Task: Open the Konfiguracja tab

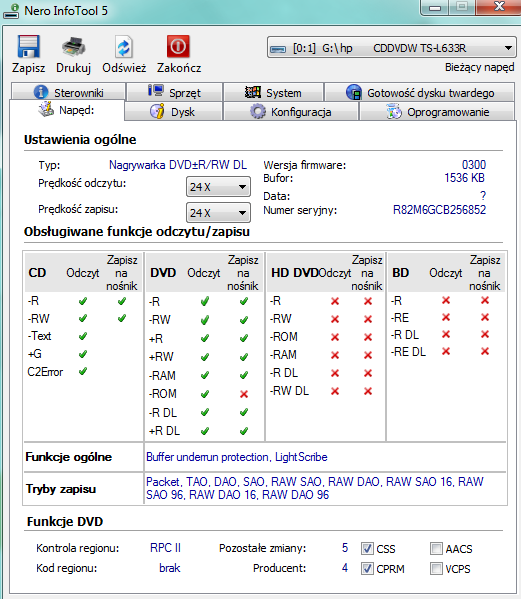Action: 291,112
